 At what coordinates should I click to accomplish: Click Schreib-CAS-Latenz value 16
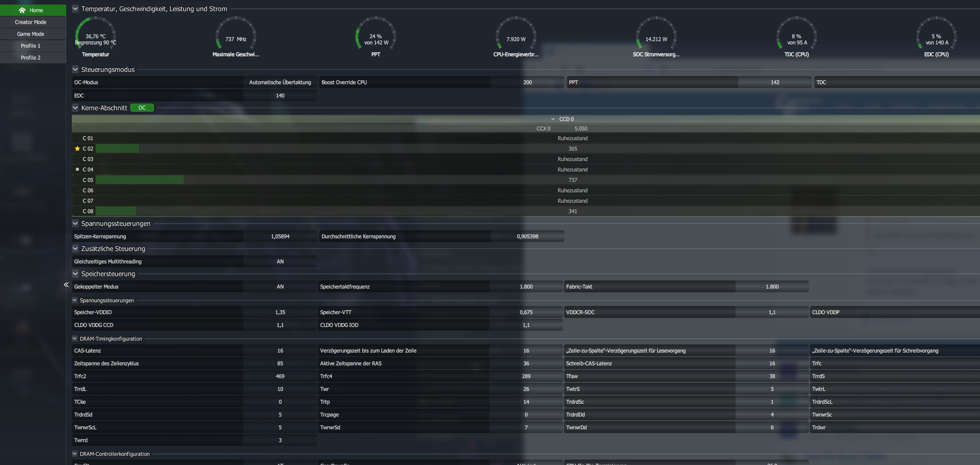click(772, 364)
